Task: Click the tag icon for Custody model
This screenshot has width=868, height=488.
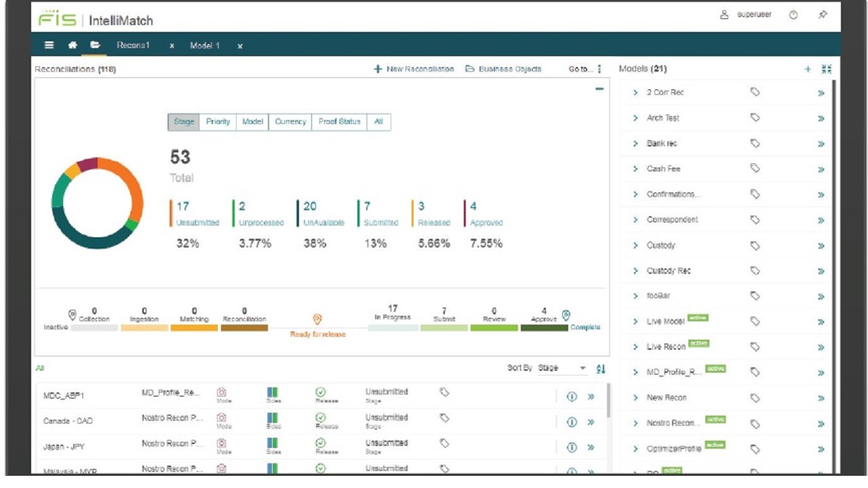Action: [x=755, y=245]
